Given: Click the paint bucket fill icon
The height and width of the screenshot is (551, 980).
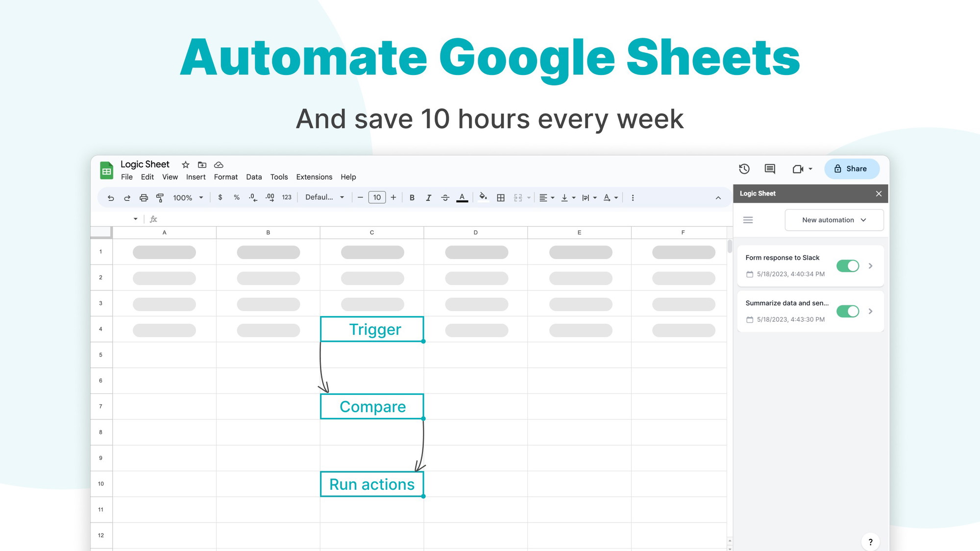Looking at the screenshot, I should (482, 198).
